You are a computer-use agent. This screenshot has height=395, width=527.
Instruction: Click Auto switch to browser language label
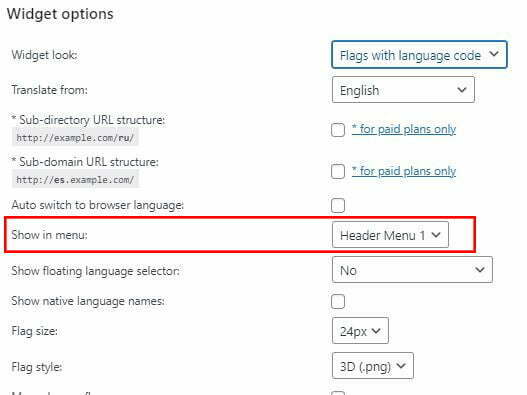coord(97,205)
